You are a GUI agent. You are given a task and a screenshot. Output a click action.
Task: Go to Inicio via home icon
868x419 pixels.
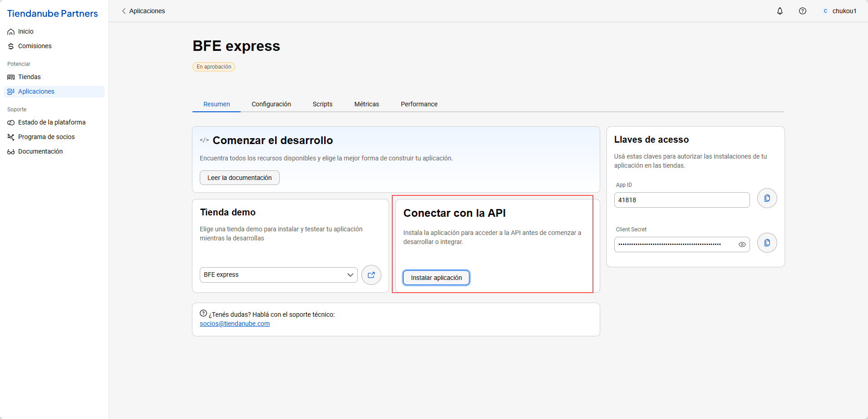tap(11, 32)
